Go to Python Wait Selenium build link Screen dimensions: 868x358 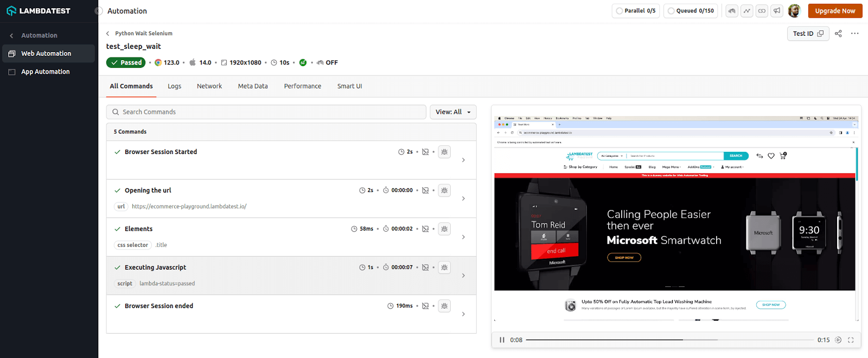coord(144,34)
